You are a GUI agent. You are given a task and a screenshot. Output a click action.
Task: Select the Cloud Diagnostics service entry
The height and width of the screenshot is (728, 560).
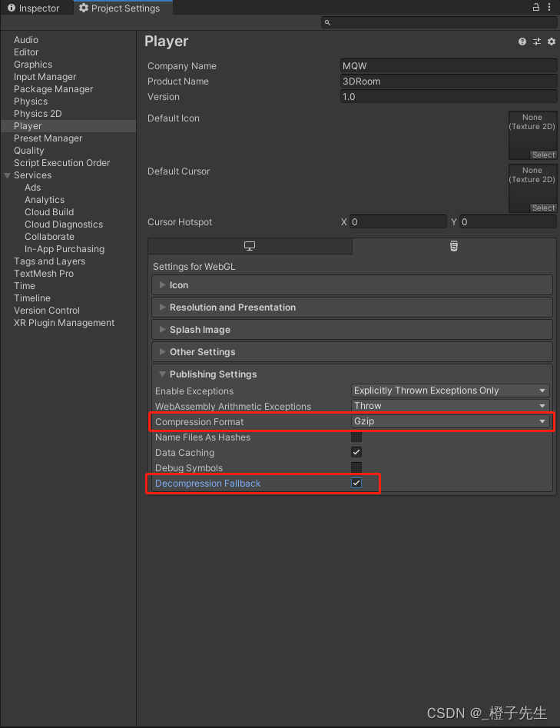[64, 224]
